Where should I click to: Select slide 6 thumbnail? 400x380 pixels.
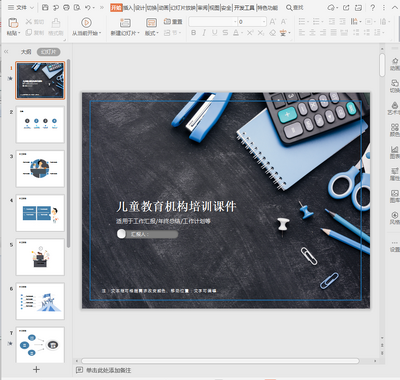(40, 301)
